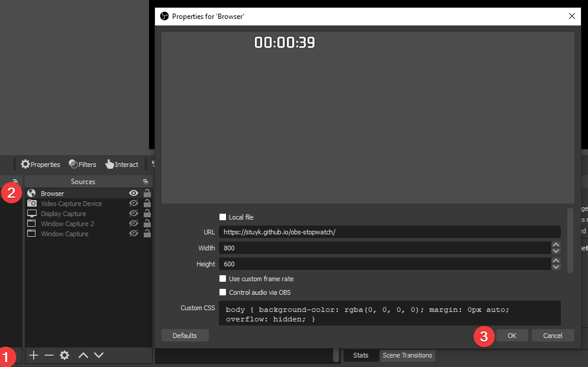Remove selected source with the minus icon
The width and height of the screenshot is (588, 367).
[x=49, y=355]
